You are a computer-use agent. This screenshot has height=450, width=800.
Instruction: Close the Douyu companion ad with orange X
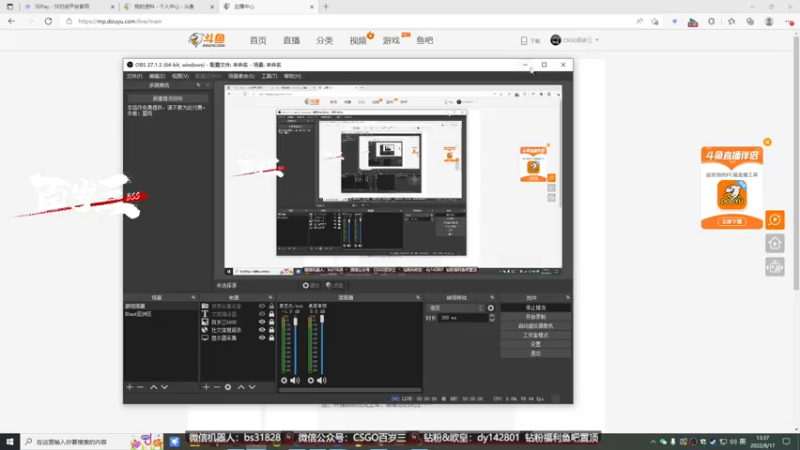(767, 142)
